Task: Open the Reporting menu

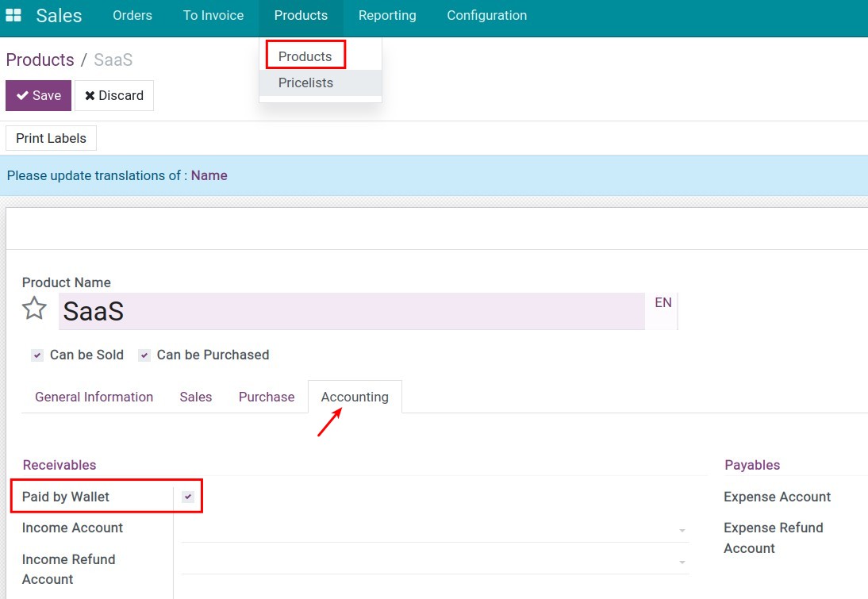Action: click(387, 15)
